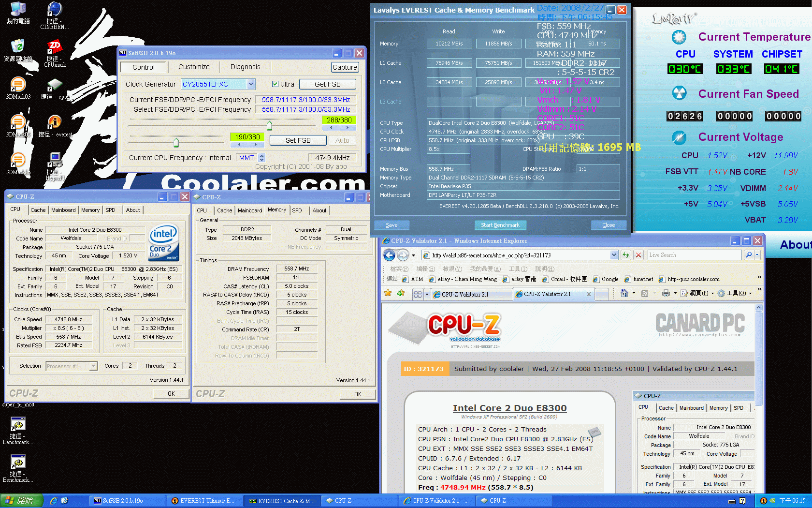Viewport: 812px width, 508px height.
Task: Click the RSS feeds icon in IE
Action: 645,293
